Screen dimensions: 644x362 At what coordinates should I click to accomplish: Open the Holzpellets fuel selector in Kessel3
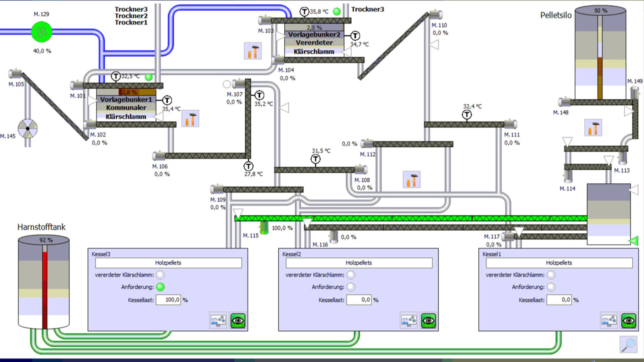(168, 263)
